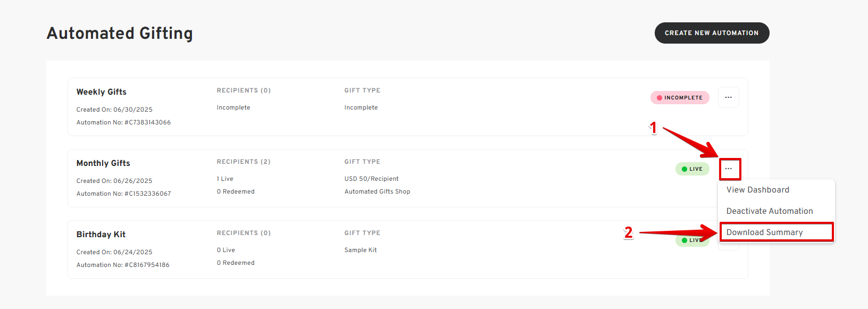The width and height of the screenshot is (868, 309).
Task: Click the Birthday Kit Live status badge
Action: coord(692,240)
